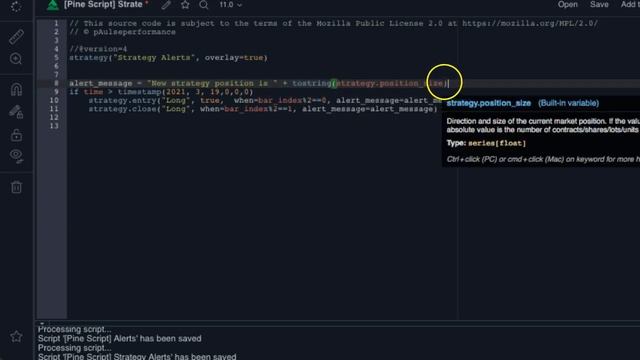Click "Script '[Pine Script] Alerts' has been saved" log
This screenshot has height=360, width=640.
pyautogui.click(x=120, y=338)
